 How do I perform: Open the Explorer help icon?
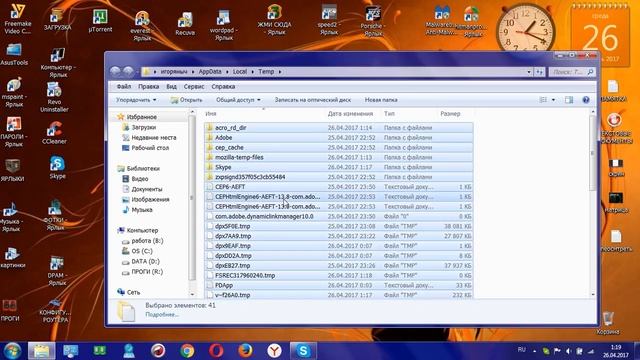586,100
